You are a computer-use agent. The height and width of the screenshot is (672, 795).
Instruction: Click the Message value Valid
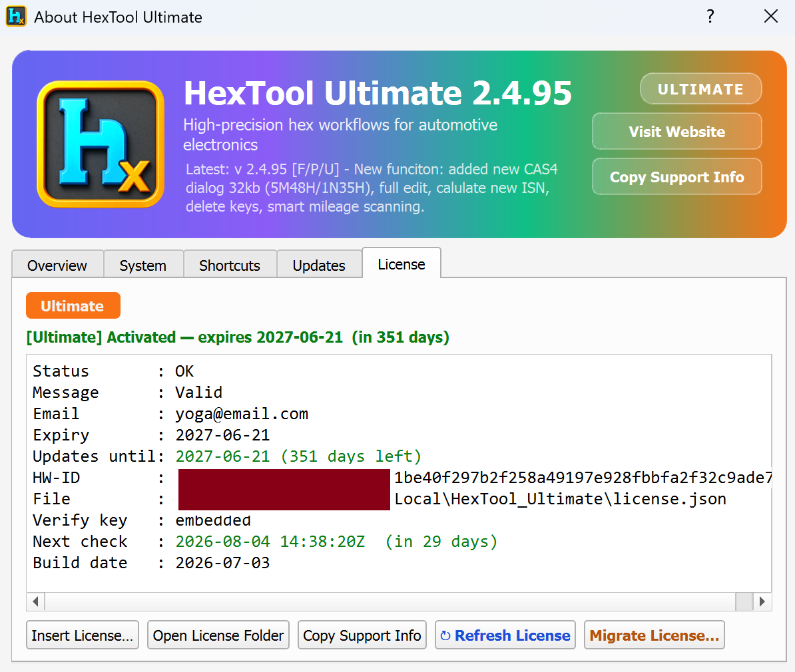198,393
